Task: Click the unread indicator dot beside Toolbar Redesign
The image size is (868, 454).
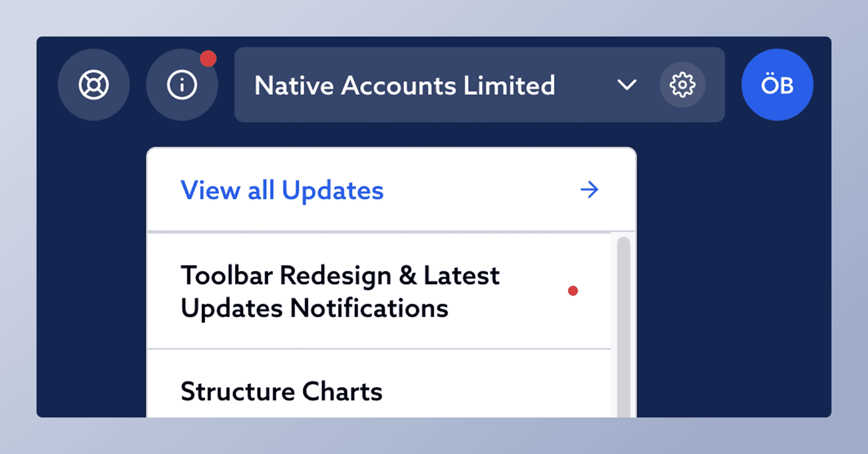Action: [x=573, y=291]
